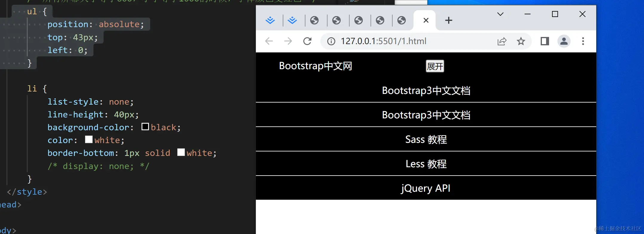Click the address bar URL 127.0.0.1:5501/1.html
Viewport: 644px width, 234px height.
click(384, 41)
